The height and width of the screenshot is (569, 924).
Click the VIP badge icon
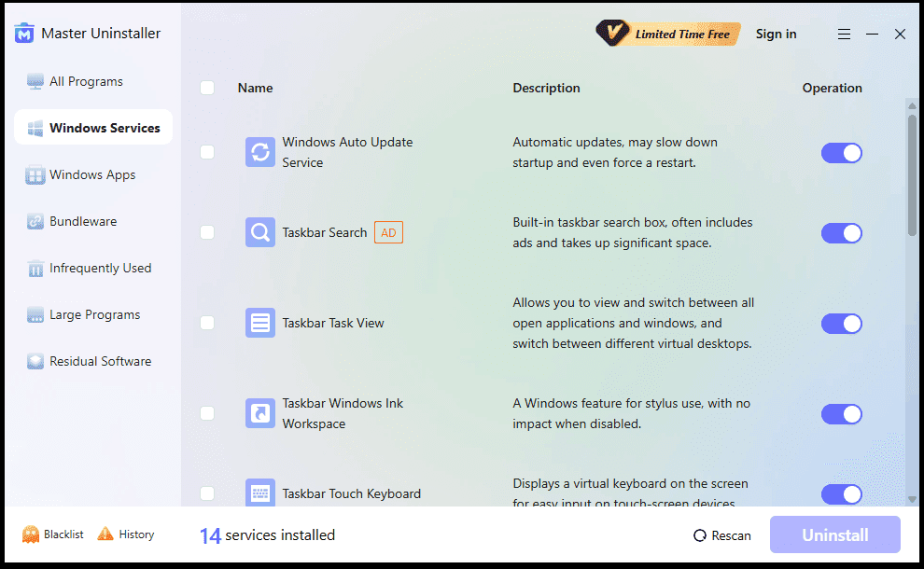[612, 33]
